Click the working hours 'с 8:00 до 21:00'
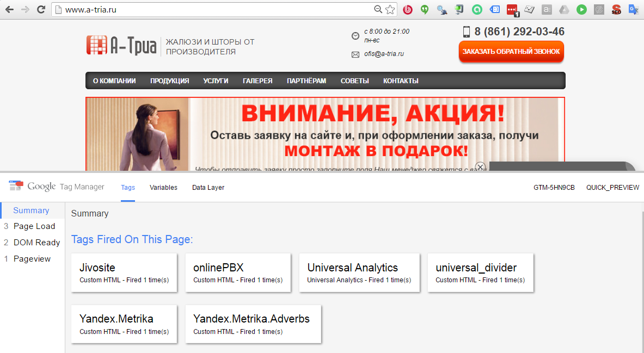The width and height of the screenshot is (644, 353). (x=387, y=32)
